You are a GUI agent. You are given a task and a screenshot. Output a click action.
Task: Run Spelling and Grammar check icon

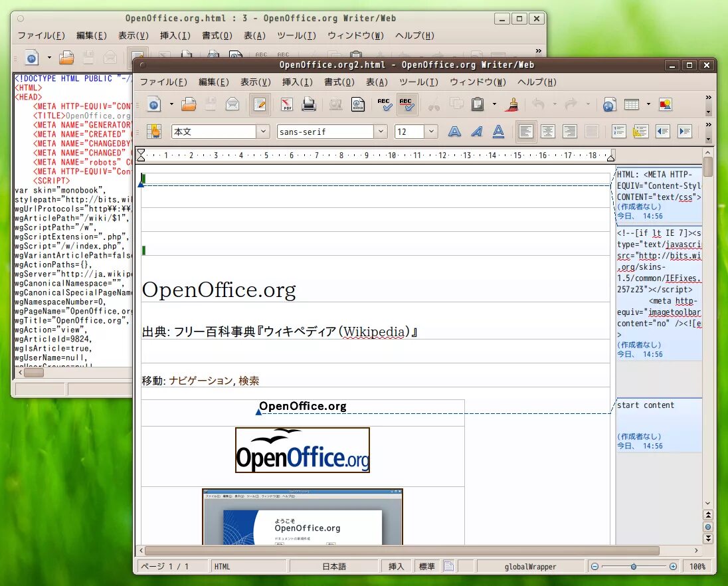click(385, 104)
